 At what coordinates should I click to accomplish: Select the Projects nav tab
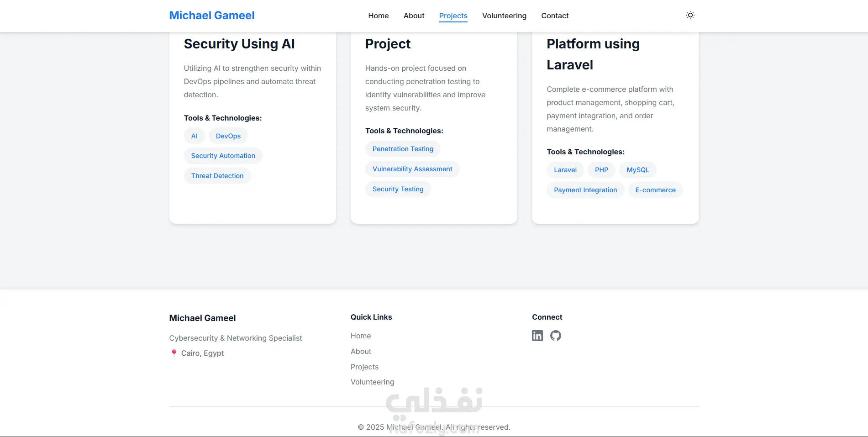pos(453,16)
